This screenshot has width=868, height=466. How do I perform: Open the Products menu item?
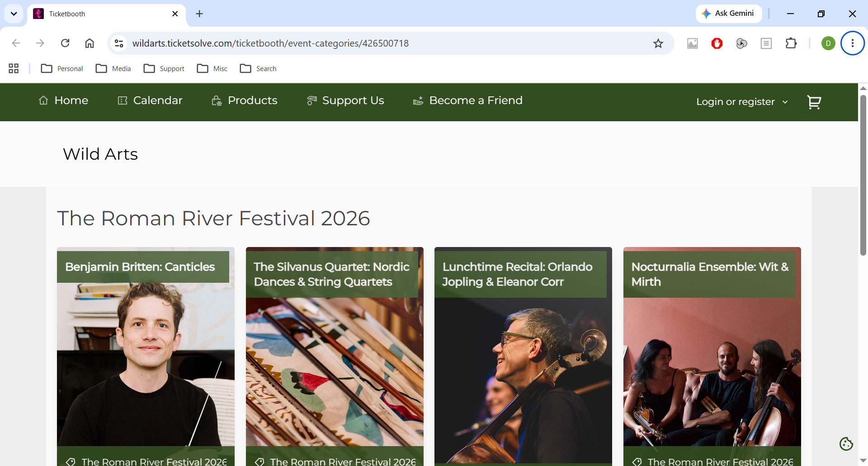pos(244,100)
